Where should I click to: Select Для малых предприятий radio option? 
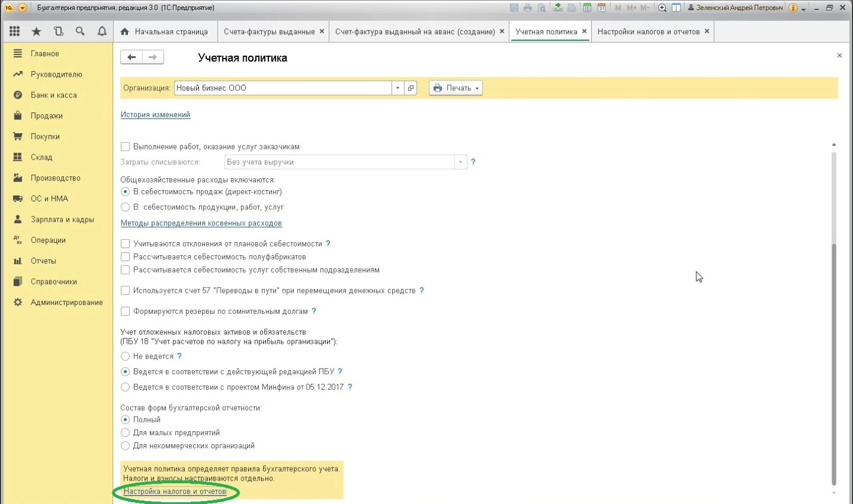[125, 433]
